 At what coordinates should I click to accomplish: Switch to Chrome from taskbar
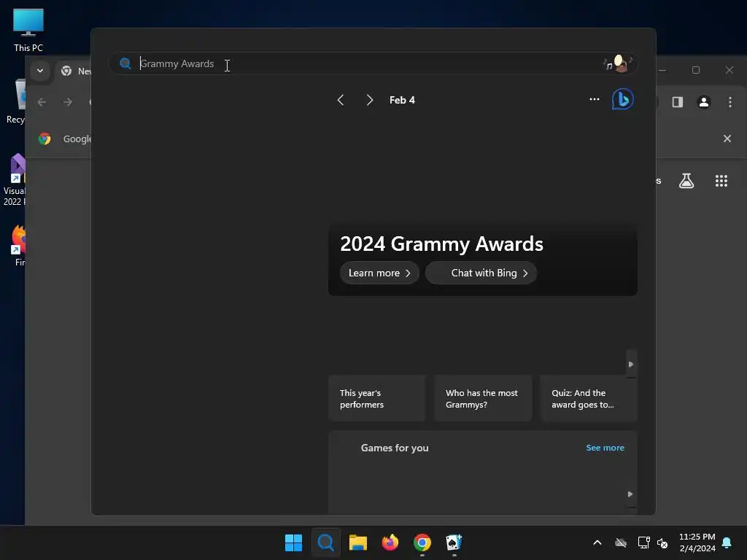click(x=422, y=542)
